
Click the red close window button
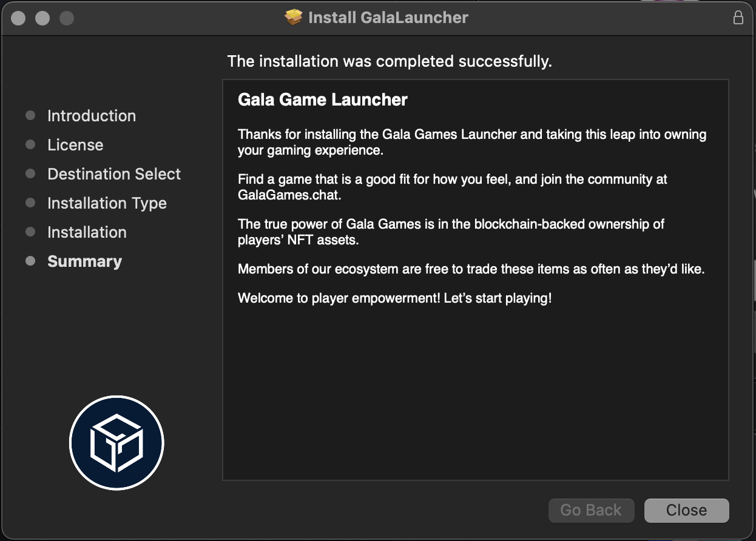18,18
